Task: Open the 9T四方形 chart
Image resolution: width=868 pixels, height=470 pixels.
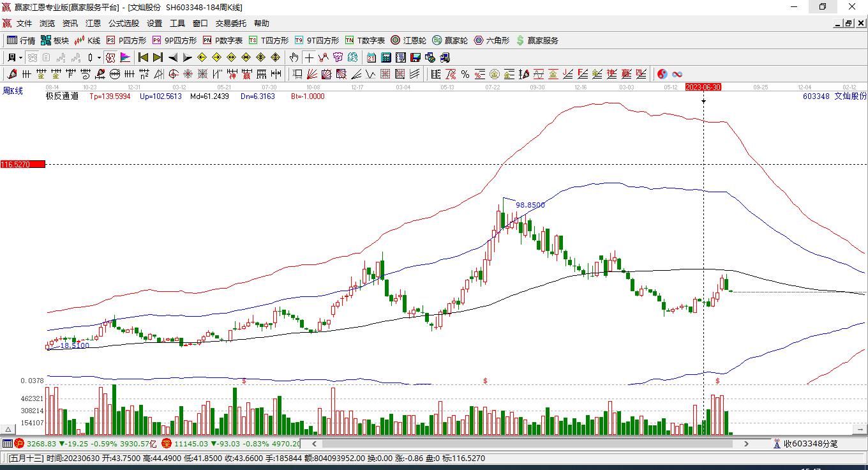Action: pos(317,40)
